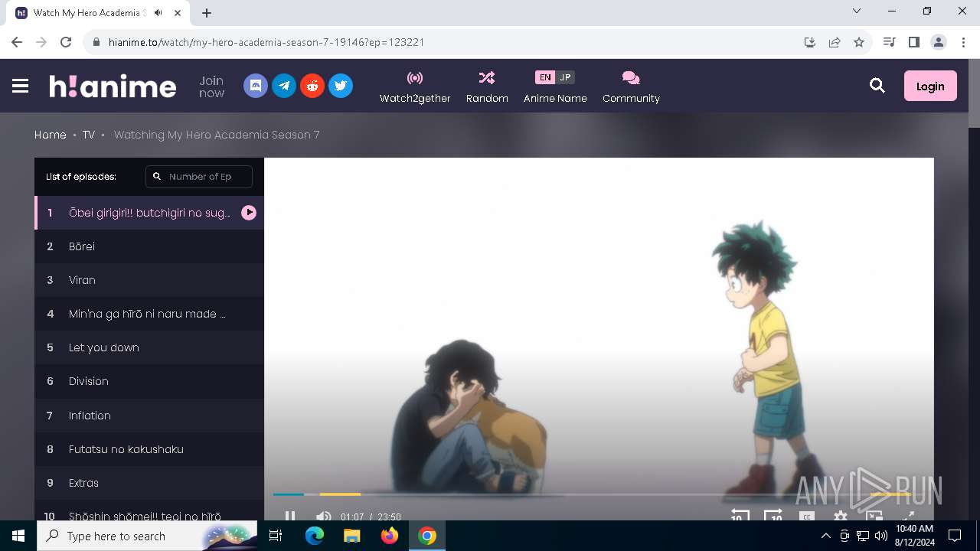Click the Windows taskbar search box
980x551 pixels.
148,536
